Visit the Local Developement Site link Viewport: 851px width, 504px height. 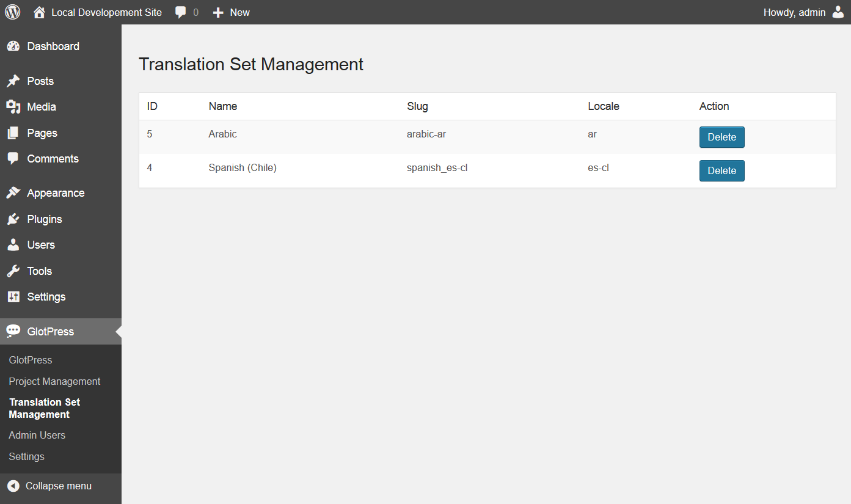click(x=107, y=12)
